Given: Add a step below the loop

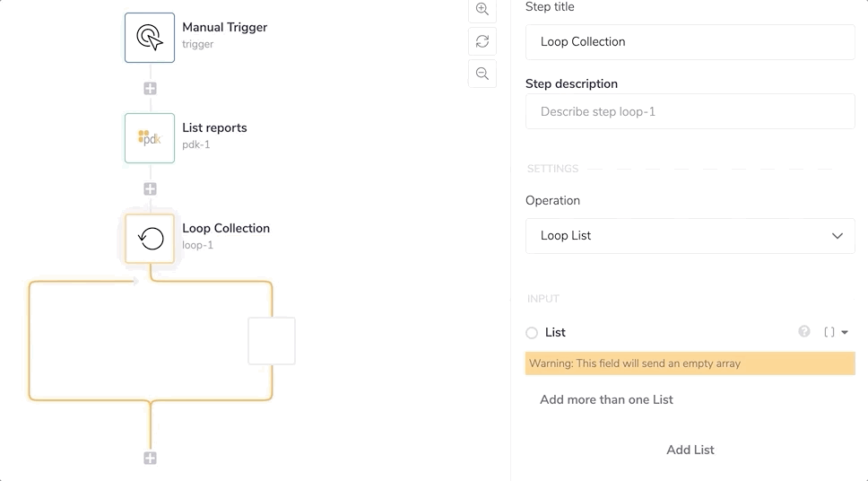Looking at the screenshot, I should click(x=150, y=459).
